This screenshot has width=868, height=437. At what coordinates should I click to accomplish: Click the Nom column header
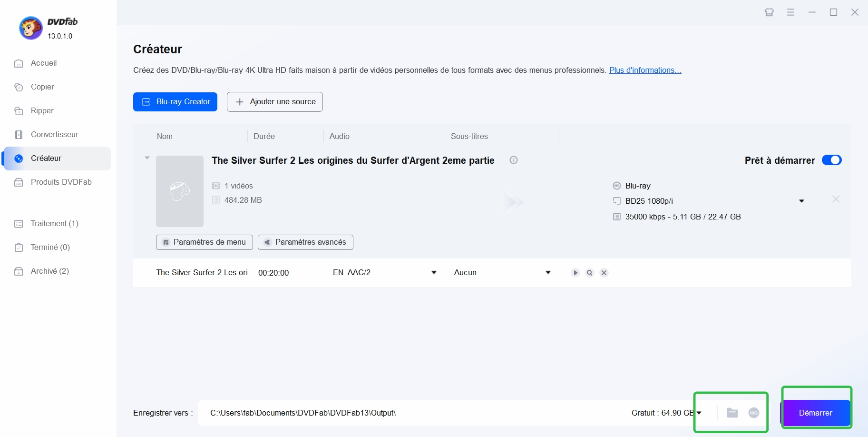(x=165, y=137)
